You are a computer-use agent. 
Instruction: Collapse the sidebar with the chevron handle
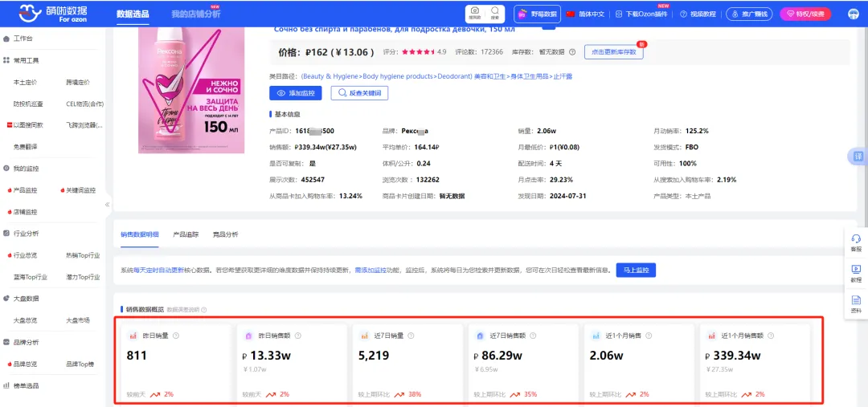(108, 205)
